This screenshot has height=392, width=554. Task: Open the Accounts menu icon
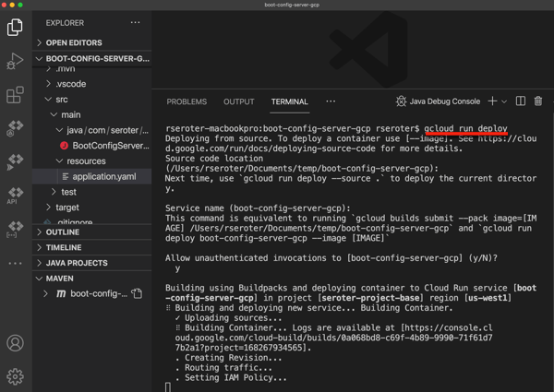point(15,343)
